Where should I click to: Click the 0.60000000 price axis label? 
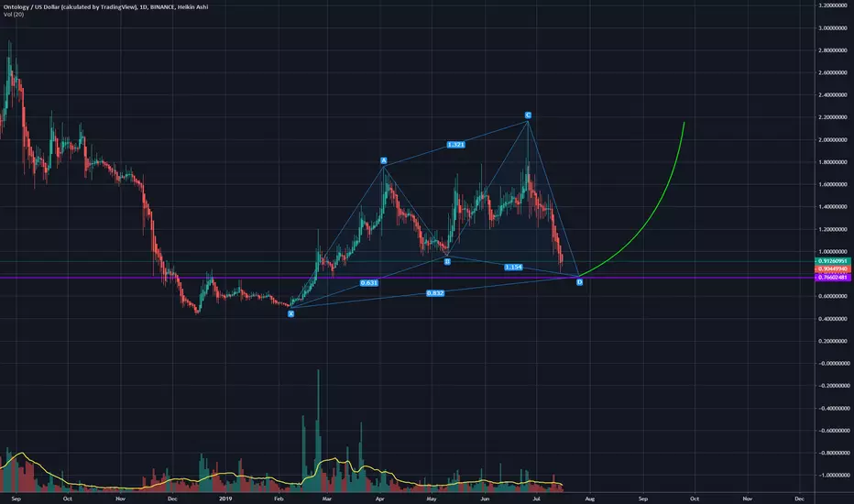pos(833,296)
